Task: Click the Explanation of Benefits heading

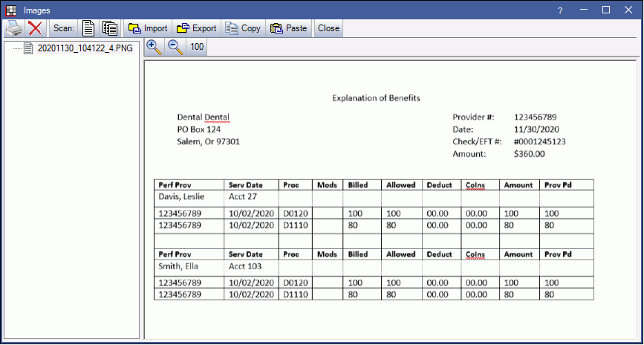Action: click(376, 98)
